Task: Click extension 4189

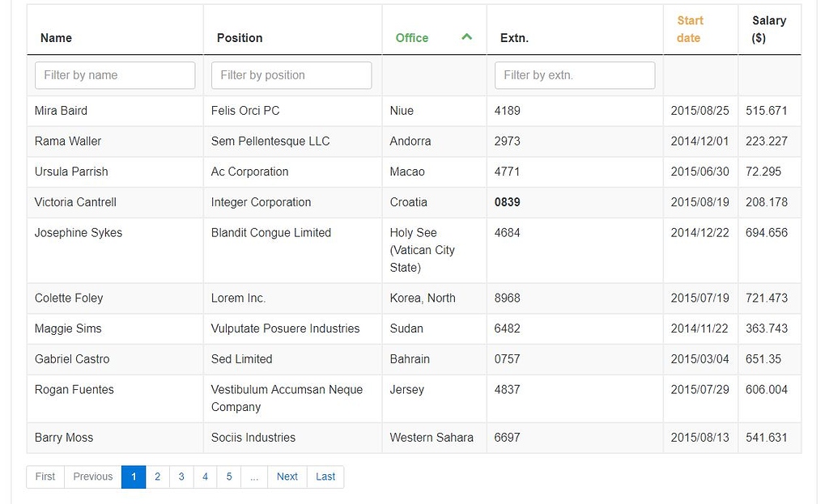Action: pos(507,111)
